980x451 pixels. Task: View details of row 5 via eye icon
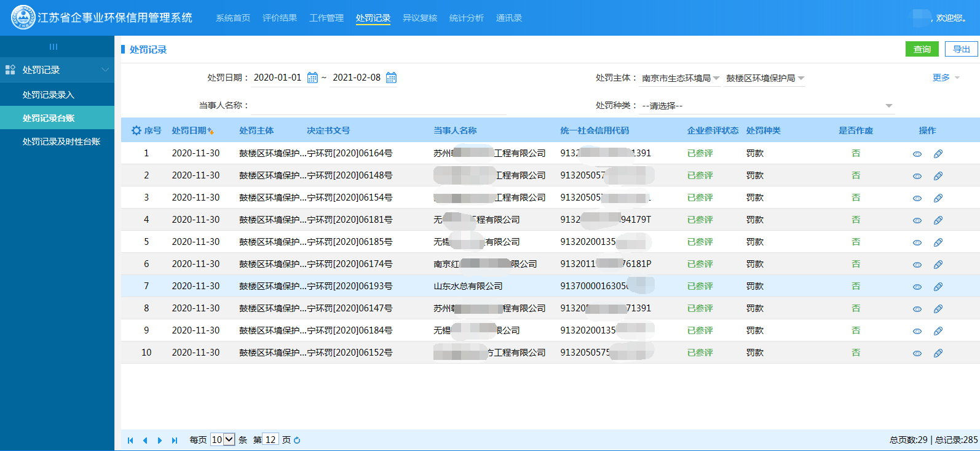point(917,242)
